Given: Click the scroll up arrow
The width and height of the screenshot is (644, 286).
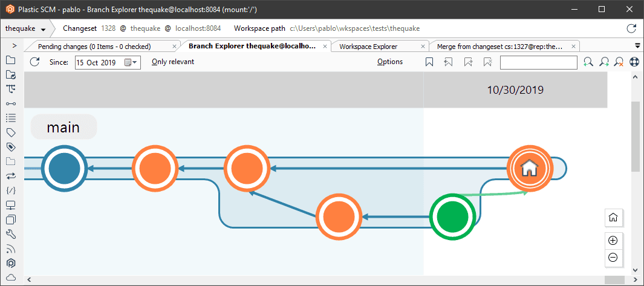Looking at the screenshot, I should (636, 77).
